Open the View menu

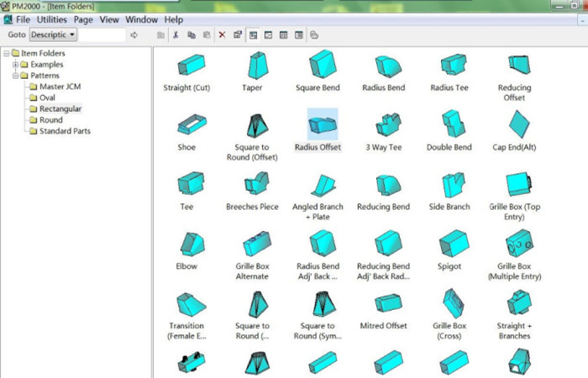(109, 19)
